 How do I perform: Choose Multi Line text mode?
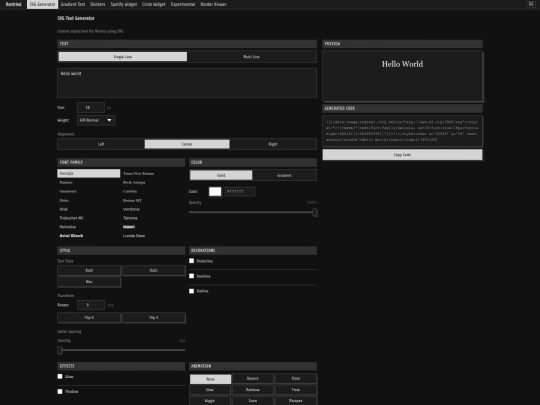251,56
